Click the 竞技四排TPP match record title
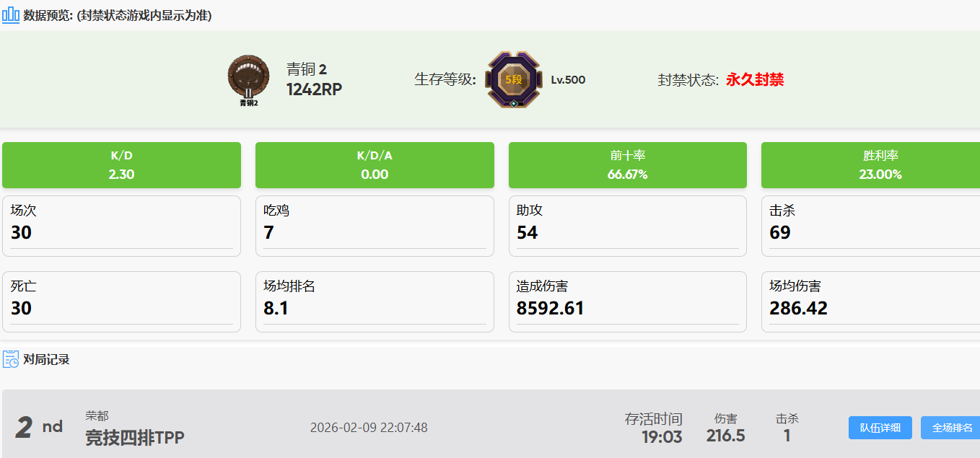Viewport: 980px width, 458px height. click(135, 437)
